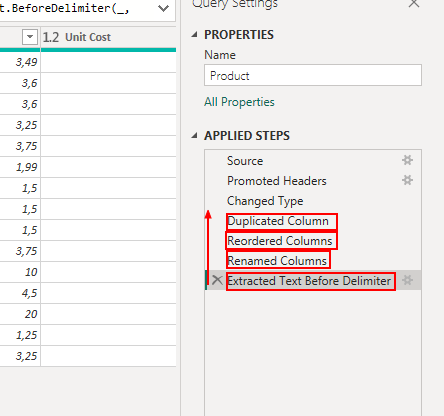Select the cell containing 1,99

coord(20,167)
